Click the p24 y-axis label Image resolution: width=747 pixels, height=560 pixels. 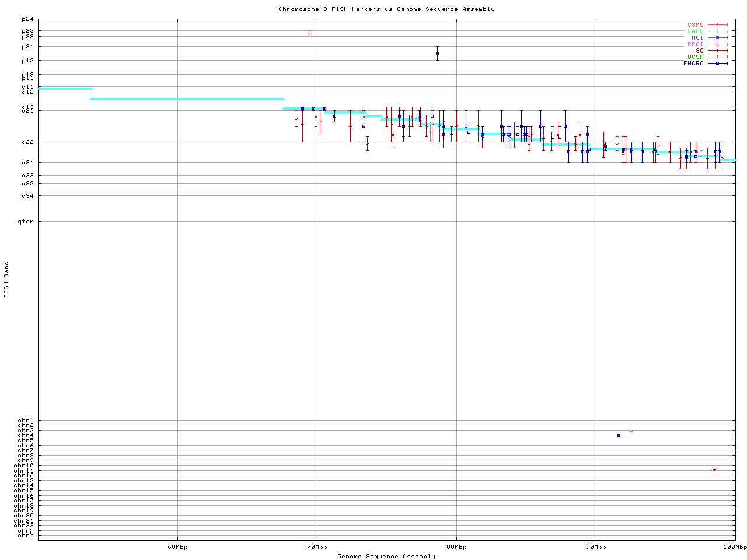[27, 19]
